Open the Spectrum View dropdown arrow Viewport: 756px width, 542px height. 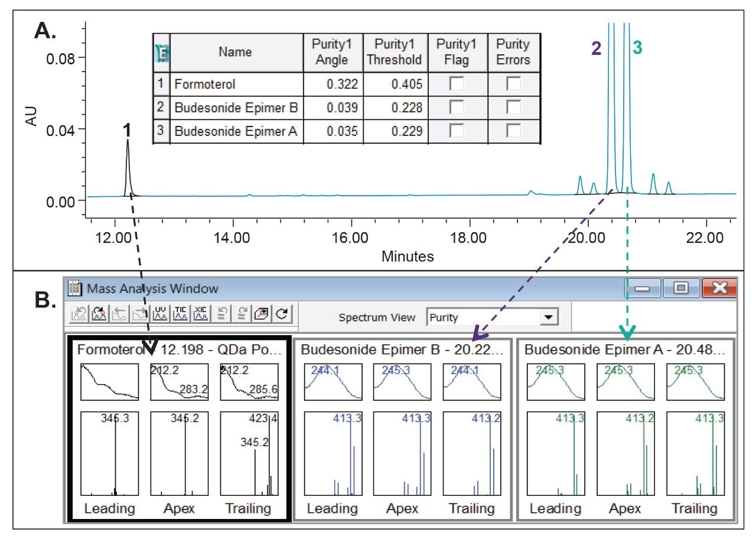549,317
